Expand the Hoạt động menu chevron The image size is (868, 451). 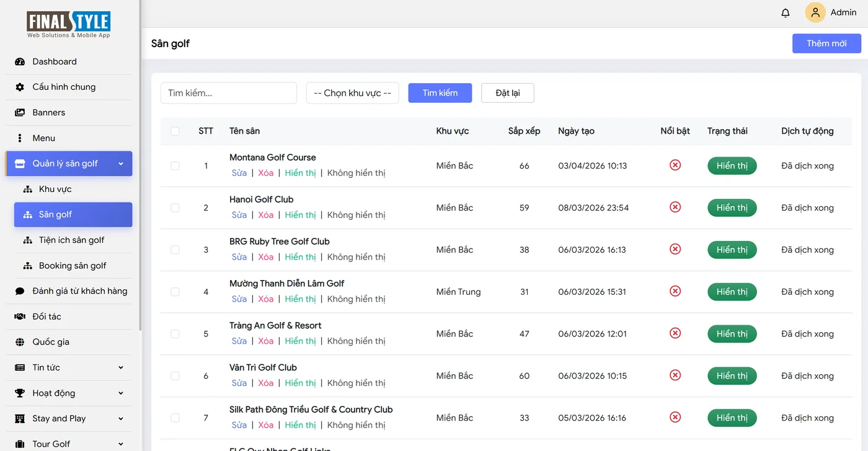tap(121, 393)
